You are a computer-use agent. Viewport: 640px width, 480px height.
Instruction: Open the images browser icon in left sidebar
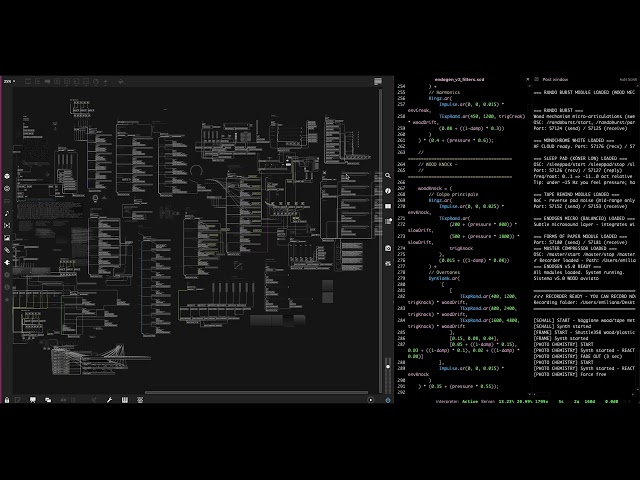(7, 238)
